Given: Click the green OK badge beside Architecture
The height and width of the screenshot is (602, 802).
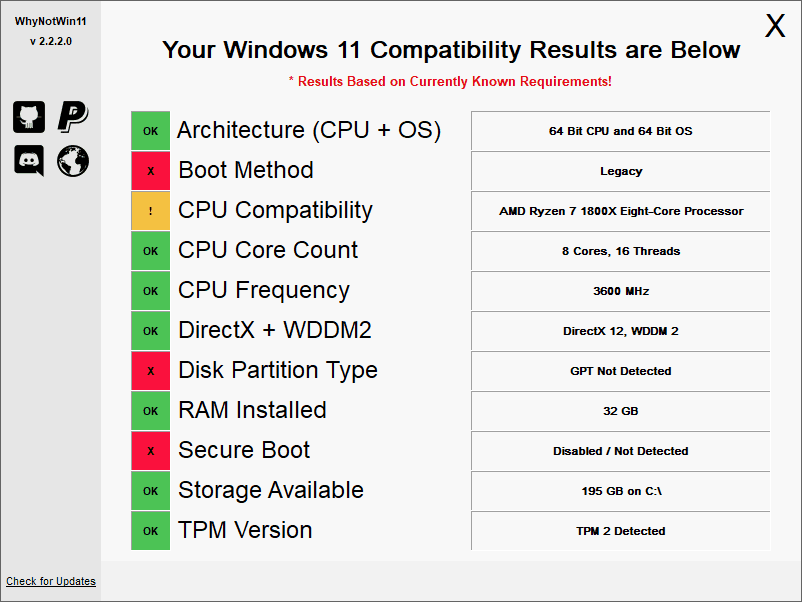Looking at the screenshot, I should pyautogui.click(x=150, y=130).
